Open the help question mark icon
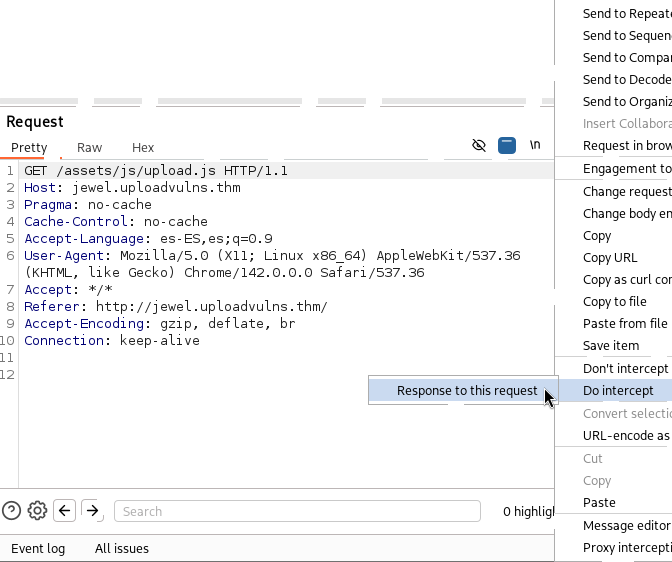The width and height of the screenshot is (672, 562). [12, 511]
